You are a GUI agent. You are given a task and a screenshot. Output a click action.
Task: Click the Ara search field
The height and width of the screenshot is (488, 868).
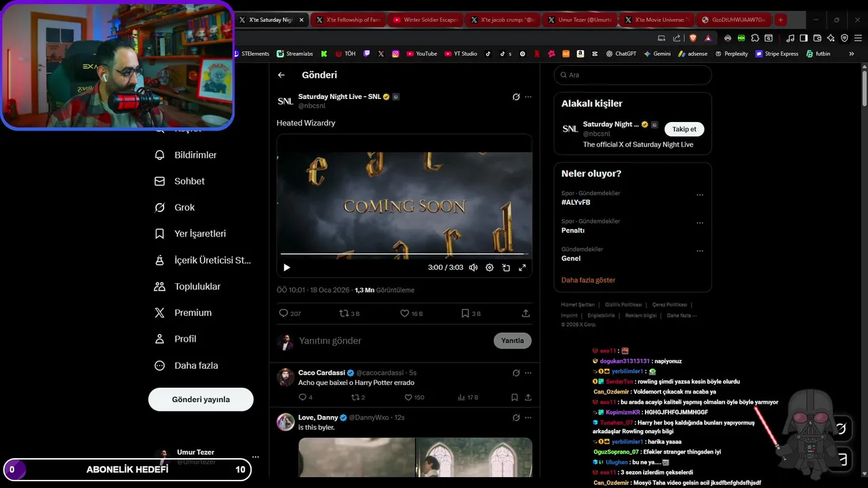633,75
